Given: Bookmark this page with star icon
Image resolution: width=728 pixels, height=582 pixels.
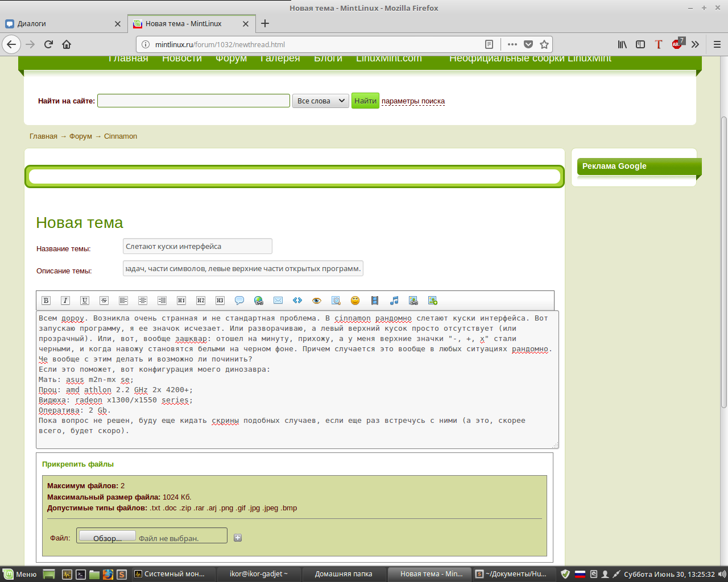Looking at the screenshot, I should (x=544, y=44).
